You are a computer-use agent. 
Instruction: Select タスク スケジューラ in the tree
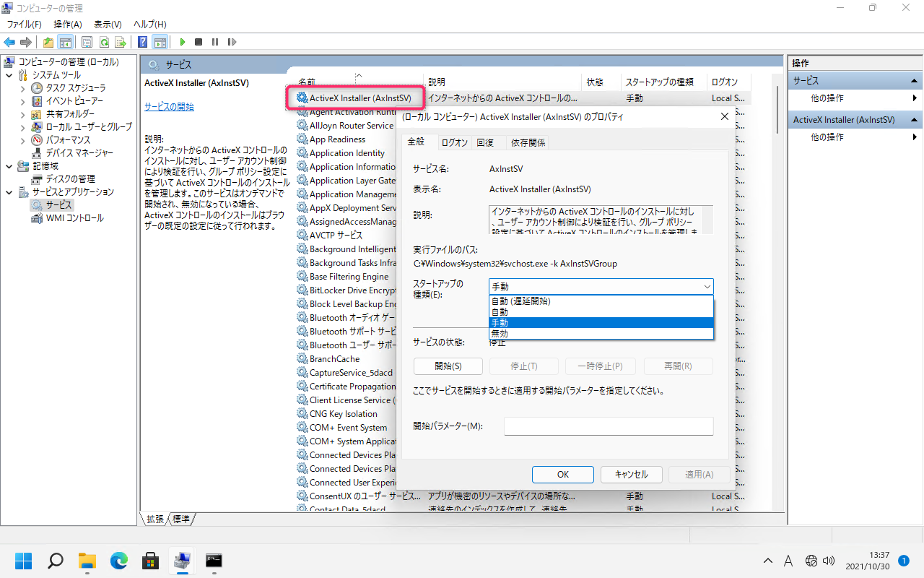76,87
